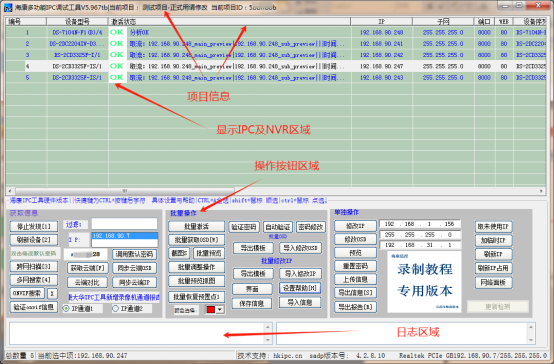
Task: Click the 192.168.1.156 IP address field
Action: coord(420,224)
